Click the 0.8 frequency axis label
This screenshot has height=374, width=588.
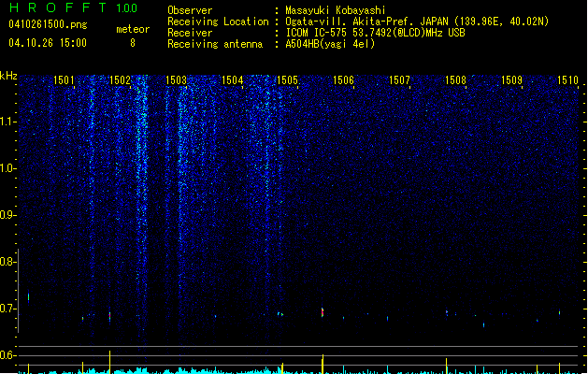click(7, 262)
